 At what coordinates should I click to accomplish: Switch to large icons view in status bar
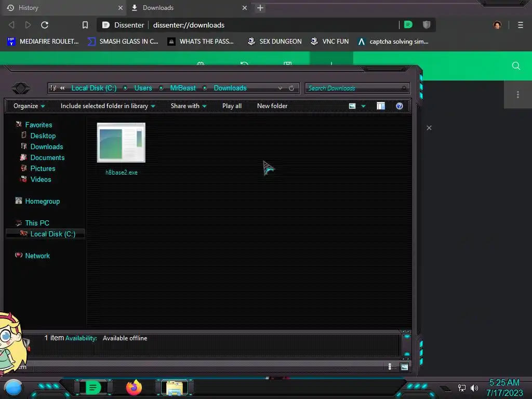click(x=404, y=367)
